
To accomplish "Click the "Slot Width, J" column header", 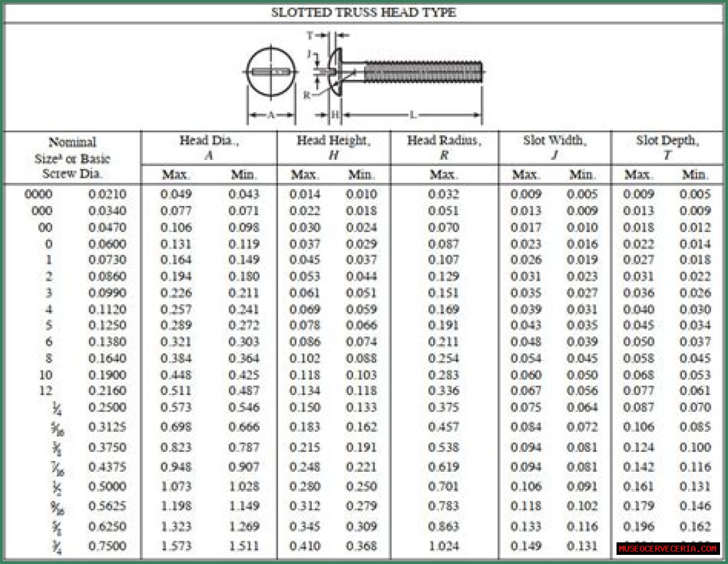I will [x=555, y=147].
